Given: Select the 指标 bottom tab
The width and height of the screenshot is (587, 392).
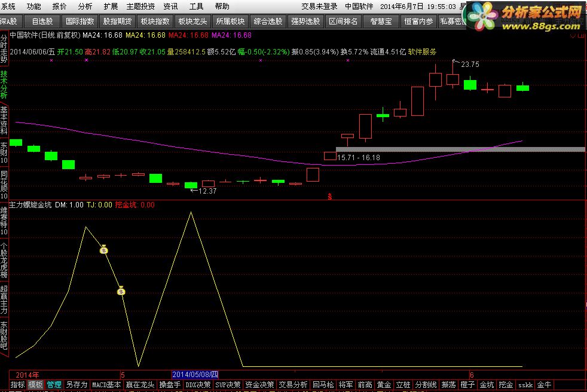Looking at the screenshot, I should [17, 384].
